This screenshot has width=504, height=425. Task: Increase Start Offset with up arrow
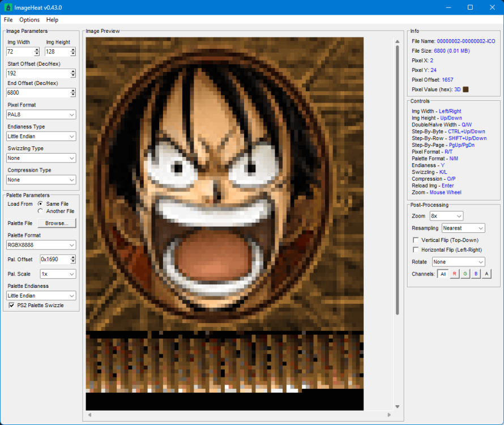point(73,71)
